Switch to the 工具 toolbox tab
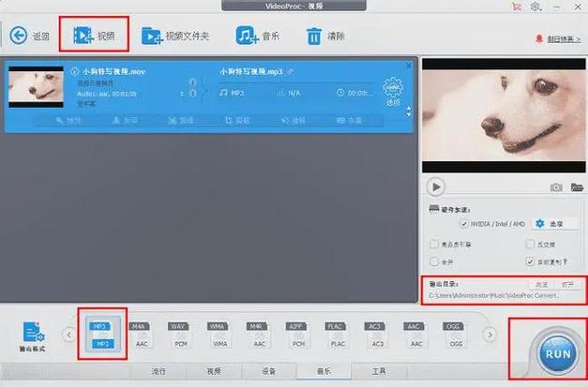The image size is (588, 387). (379, 371)
